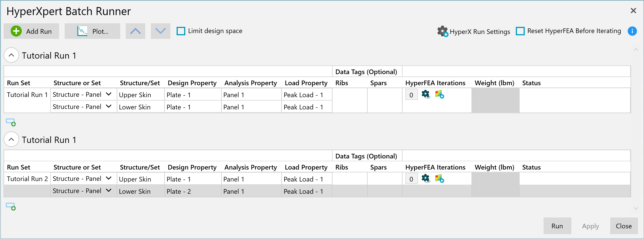
Task: Move the selected run up with the up arrow
Action: (x=135, y=31)
